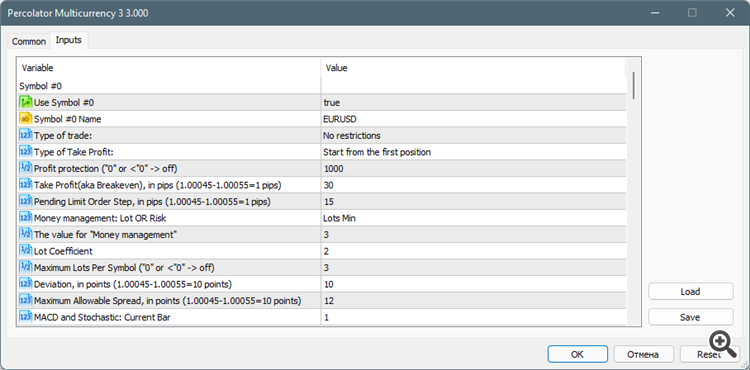Viewport: 750px width, 370px height.
Task: Switch to the Common tab
Action: point(29,41)
